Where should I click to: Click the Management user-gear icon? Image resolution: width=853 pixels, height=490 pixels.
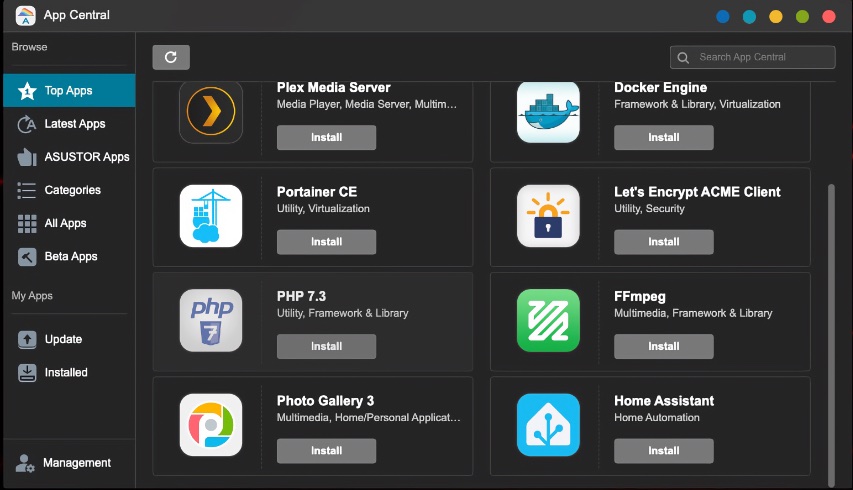click(x=25, y=463)
